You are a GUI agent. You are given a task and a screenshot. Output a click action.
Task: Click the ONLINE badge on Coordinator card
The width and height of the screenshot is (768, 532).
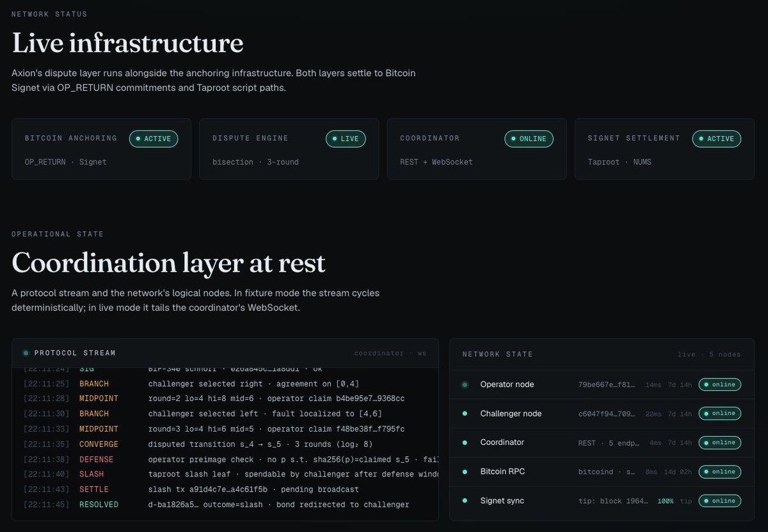[529, 139]
